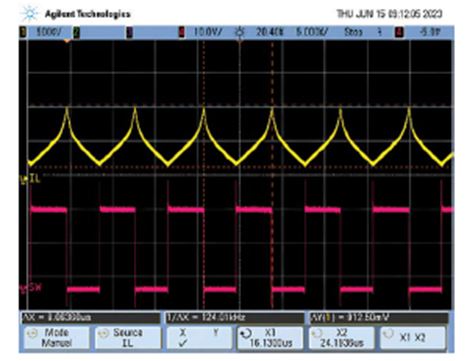Click the trigger source channel 4 badge
Image resolution: width=467 pixels, height=361 pixels.
point(399,32)
